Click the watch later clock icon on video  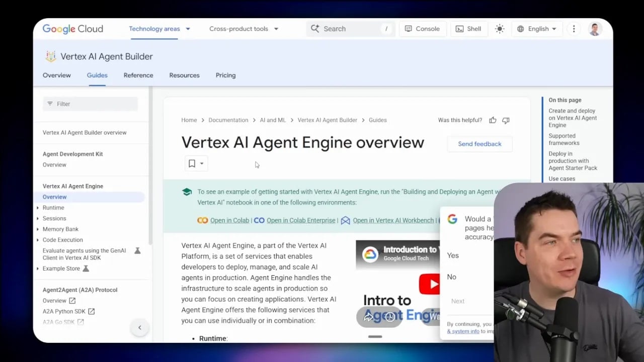click(x=389, y=317)
